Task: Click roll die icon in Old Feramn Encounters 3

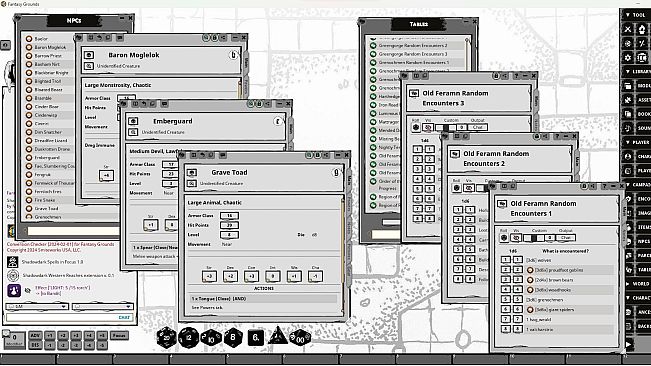Action: [416, 127]
